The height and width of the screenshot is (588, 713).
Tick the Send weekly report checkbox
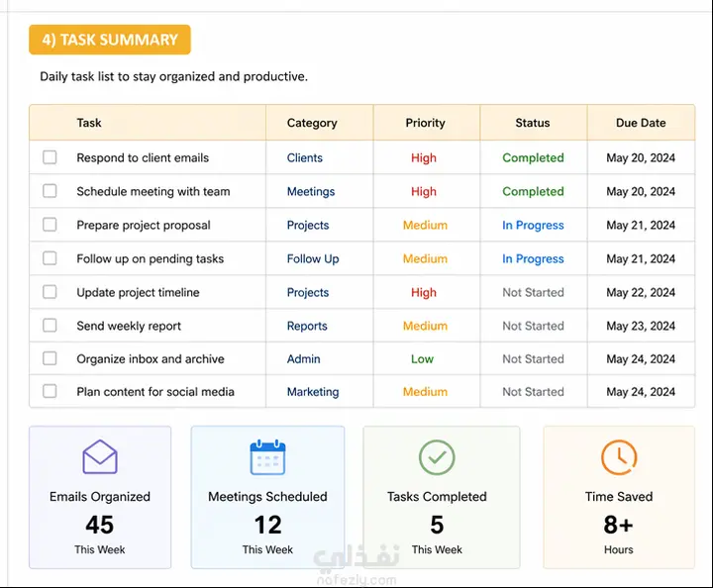point(50,326)
